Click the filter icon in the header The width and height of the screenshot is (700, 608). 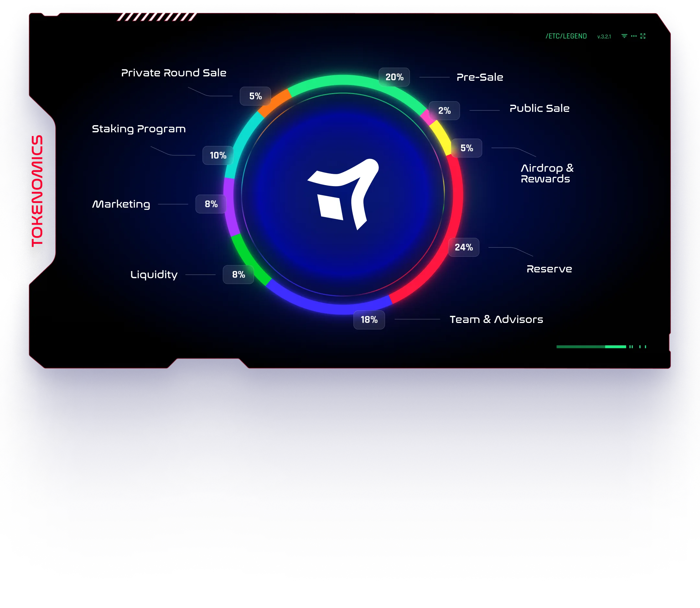(624, 36)
